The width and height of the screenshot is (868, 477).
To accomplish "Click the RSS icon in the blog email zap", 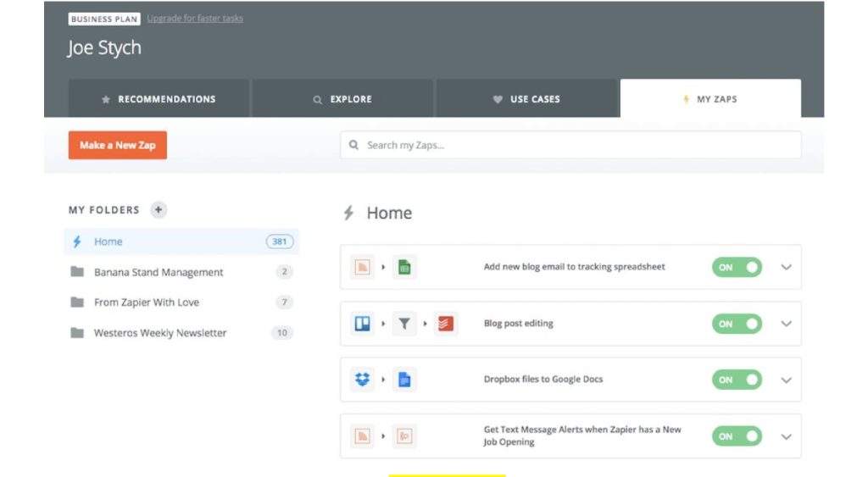I will point(362,267).
